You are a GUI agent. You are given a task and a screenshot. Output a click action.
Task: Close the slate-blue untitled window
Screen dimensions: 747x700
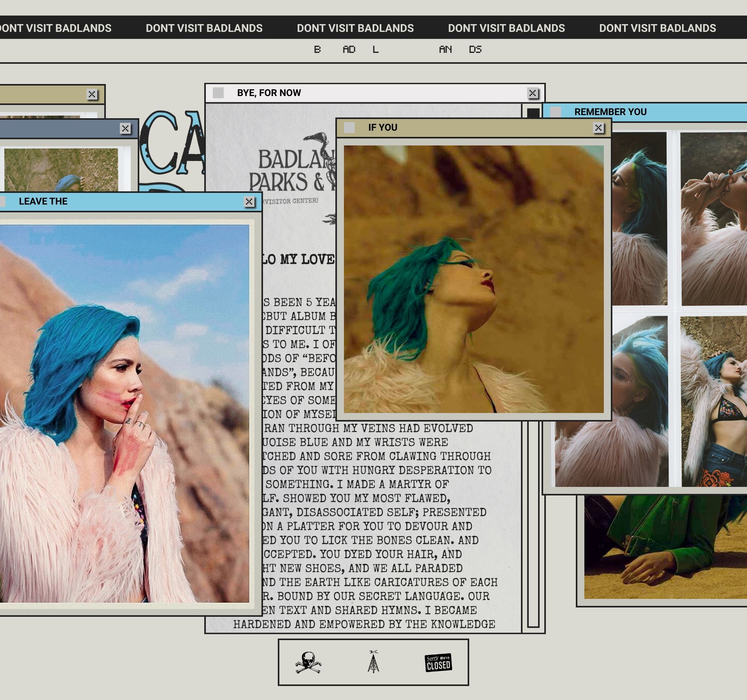click(x=125, y=129)
